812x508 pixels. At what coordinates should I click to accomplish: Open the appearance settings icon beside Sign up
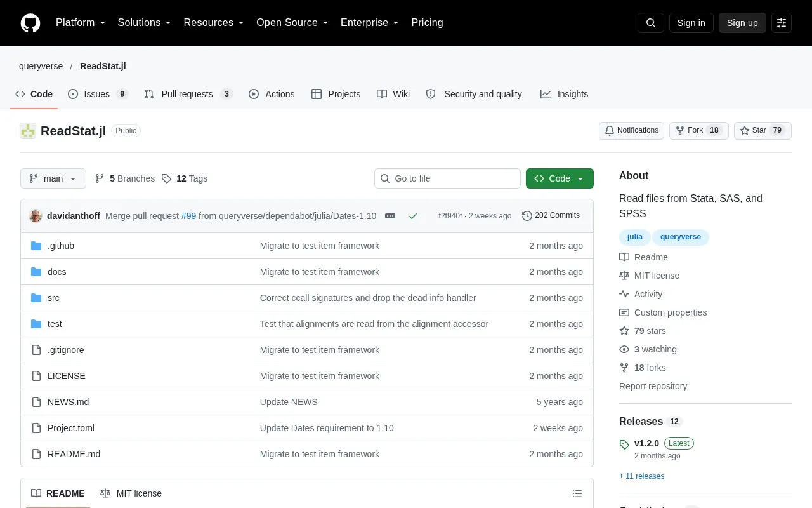click(782, 23)
